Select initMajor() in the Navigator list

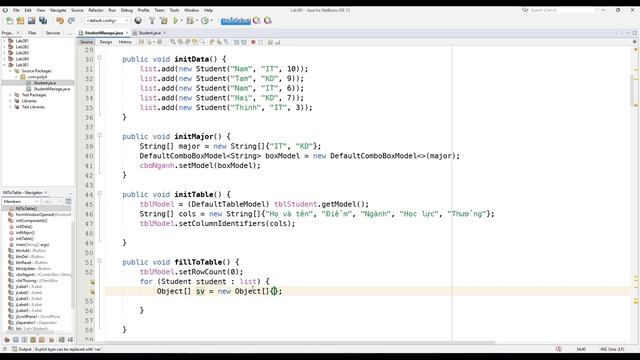[x=25, y=233]
